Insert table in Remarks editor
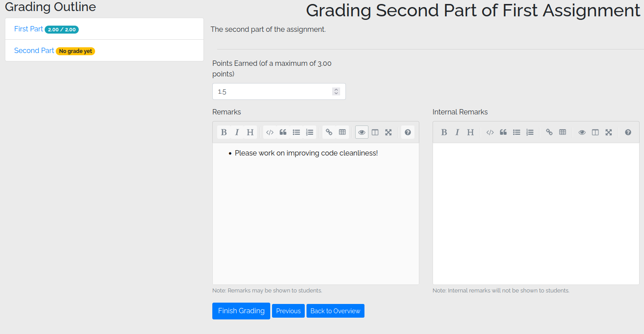Screen dimensions: 644x334 click(x=342, y=132)
